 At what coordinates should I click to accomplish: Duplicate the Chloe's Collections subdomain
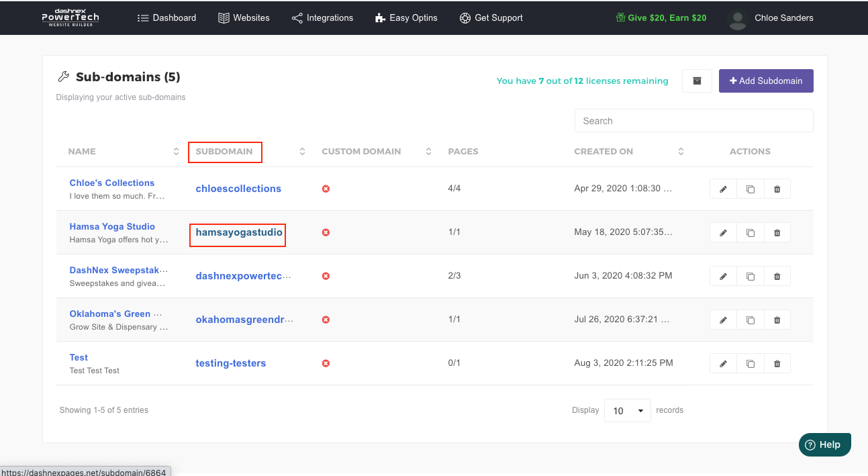click(x=750, y=189)
